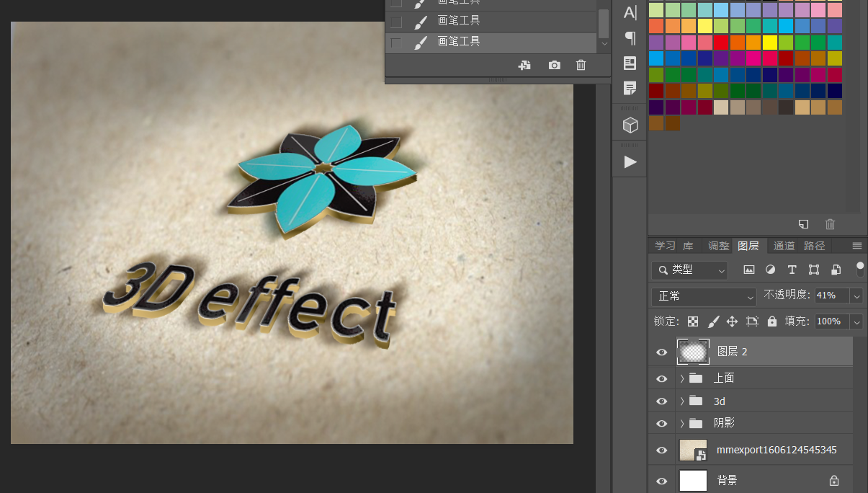Click the padlock on the 背景 layer
The width and height of the screenshot is (868, 493).
(x=834, y=480)
